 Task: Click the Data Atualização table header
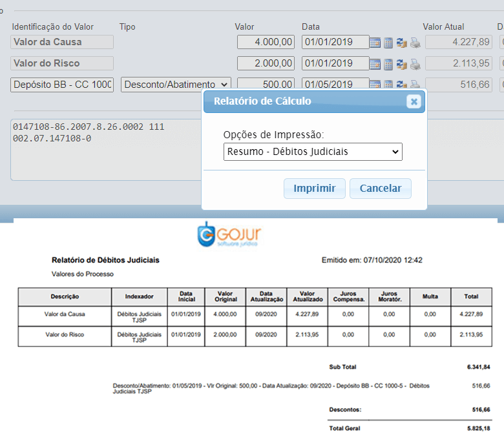tap(266, 296)
